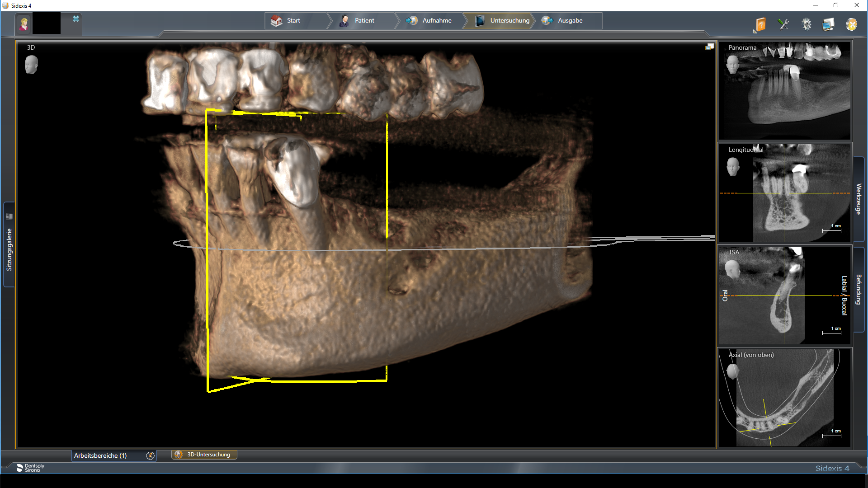Image resolution: width=868 pixels, height=488 pixels.
Task: Click the screwdriver and wrench service icon
Action: click(x=783, y=24)
